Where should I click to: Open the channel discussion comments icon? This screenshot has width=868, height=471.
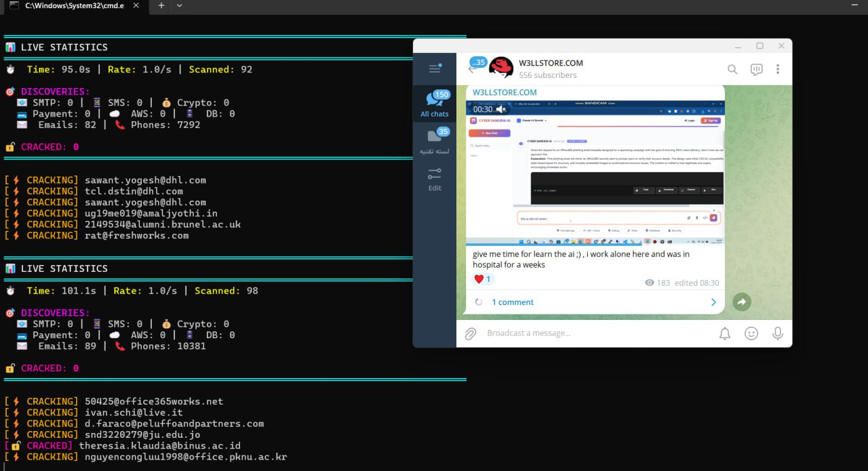point(756,69)
